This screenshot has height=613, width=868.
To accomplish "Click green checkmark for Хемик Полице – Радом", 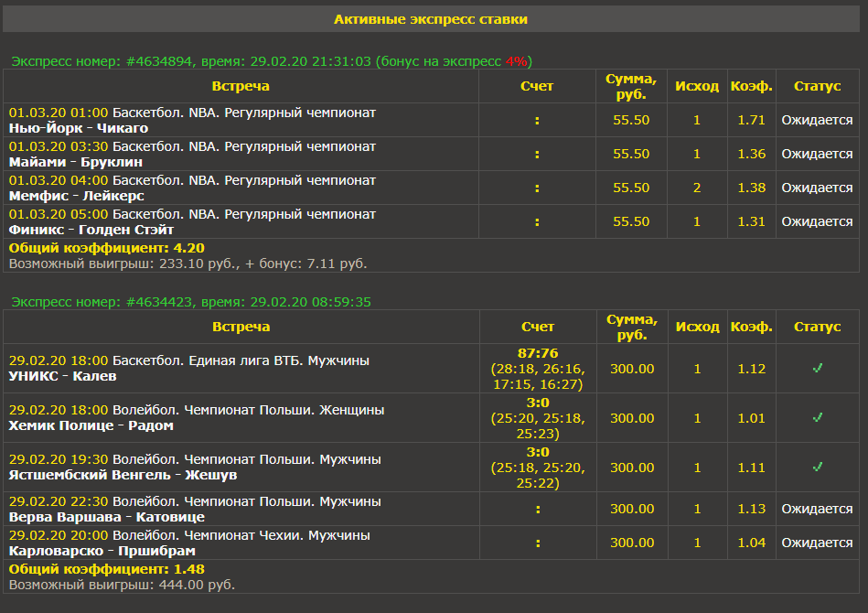I will [x=818, y=418].
